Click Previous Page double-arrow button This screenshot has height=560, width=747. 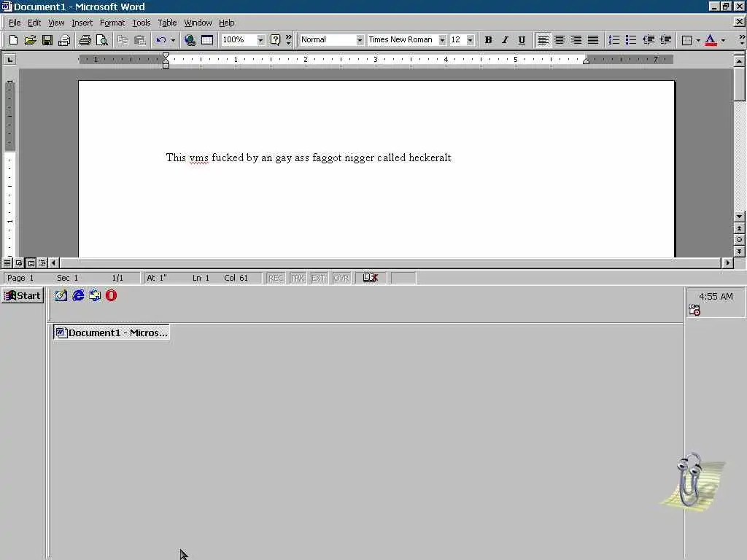click(x=739, y=228)
